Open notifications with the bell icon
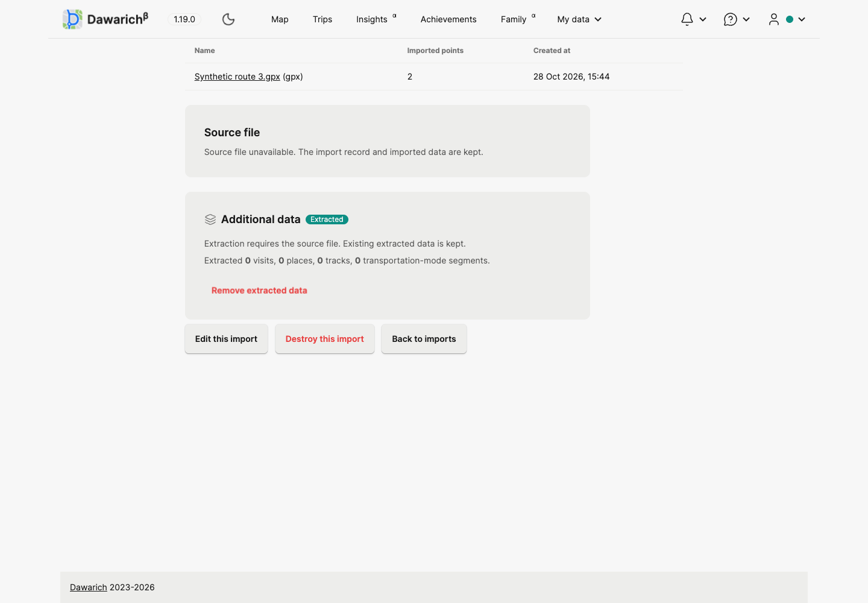Image resolution: width=868 pixels, height=603 pixels. tap(687, 19)
